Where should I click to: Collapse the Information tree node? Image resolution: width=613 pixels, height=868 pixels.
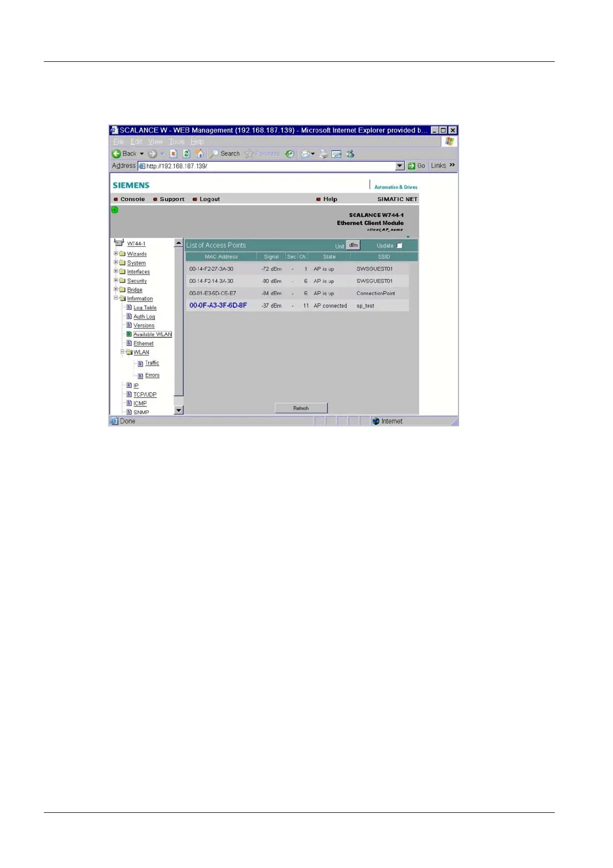pos(116,298)
